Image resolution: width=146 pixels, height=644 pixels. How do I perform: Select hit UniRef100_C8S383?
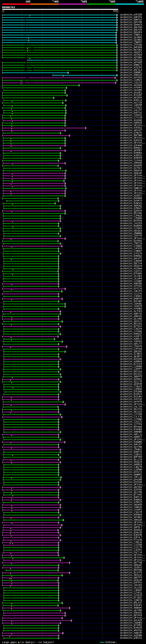[x=131, y=585]
